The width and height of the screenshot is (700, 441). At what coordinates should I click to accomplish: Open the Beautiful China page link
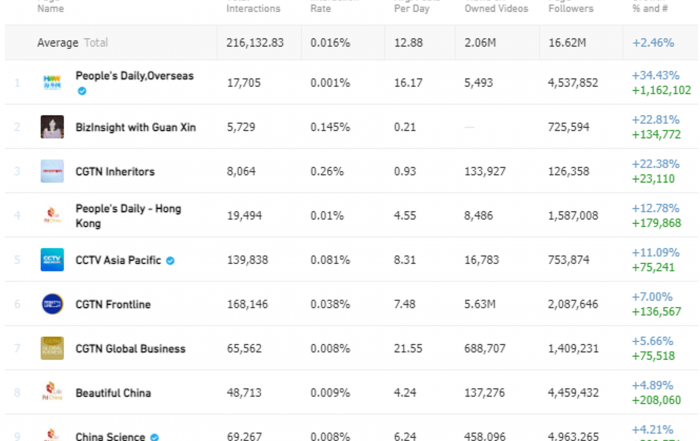click(113, 393)
